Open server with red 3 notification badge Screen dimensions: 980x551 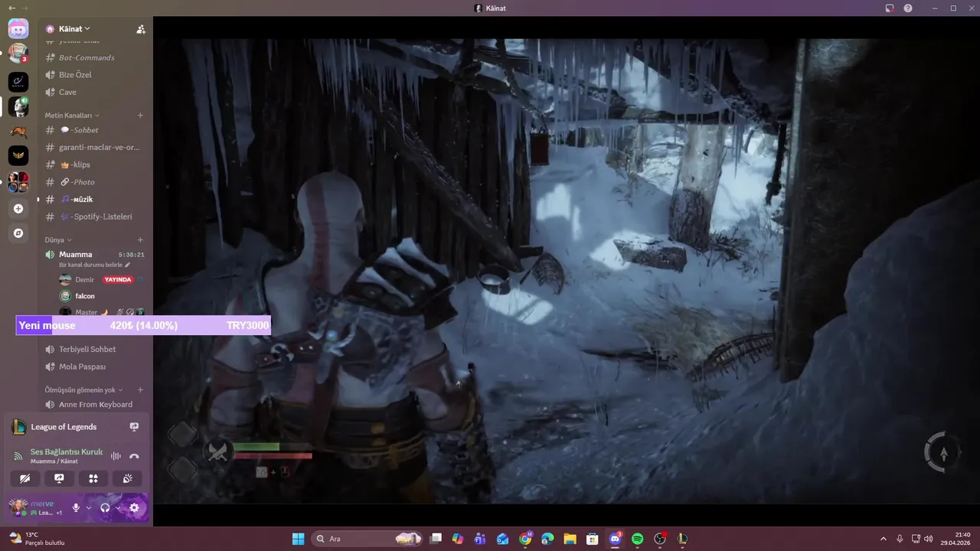18,53
